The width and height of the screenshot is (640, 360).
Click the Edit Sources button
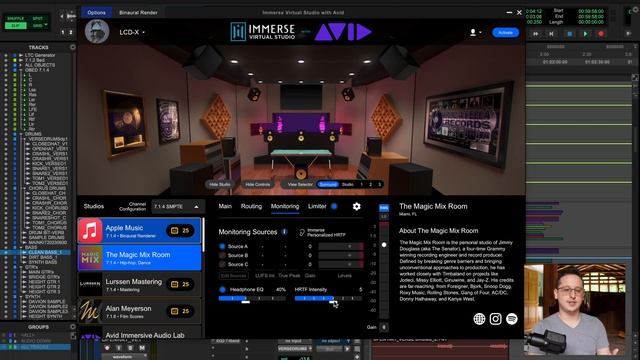click(x=233, y=276)
